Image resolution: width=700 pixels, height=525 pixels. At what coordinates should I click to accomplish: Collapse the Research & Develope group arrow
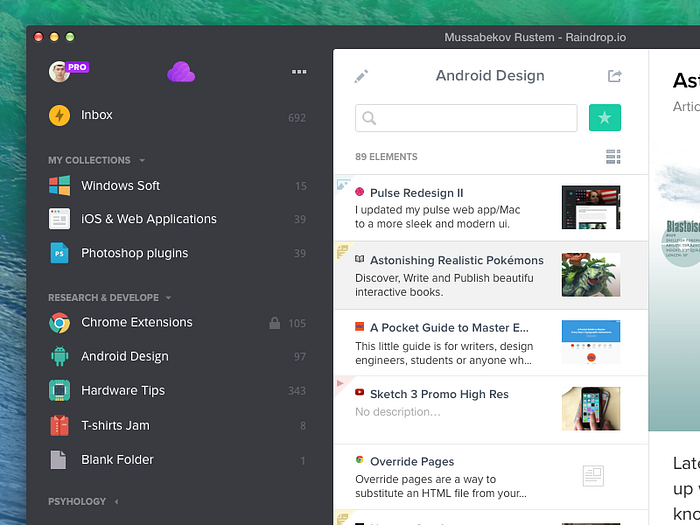(168, 298)
